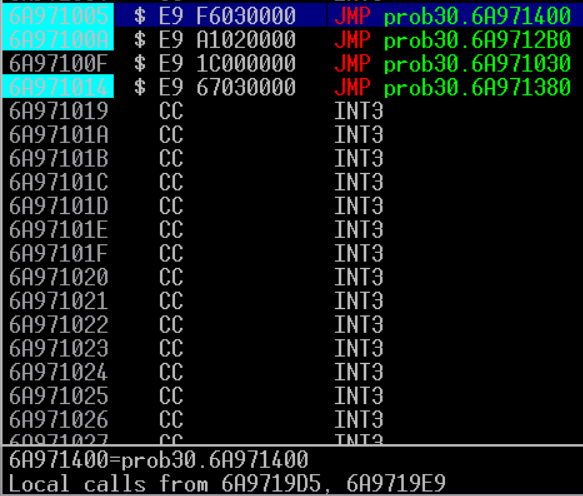Screen dimensions: 583x496
Task: Select address 6A971026 row
Action: 58,420
